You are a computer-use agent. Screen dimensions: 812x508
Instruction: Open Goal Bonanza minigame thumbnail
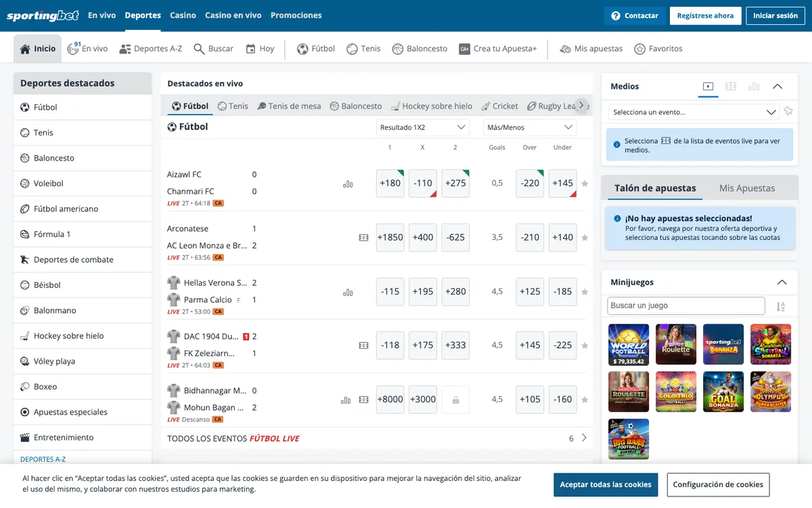(723, 391)
